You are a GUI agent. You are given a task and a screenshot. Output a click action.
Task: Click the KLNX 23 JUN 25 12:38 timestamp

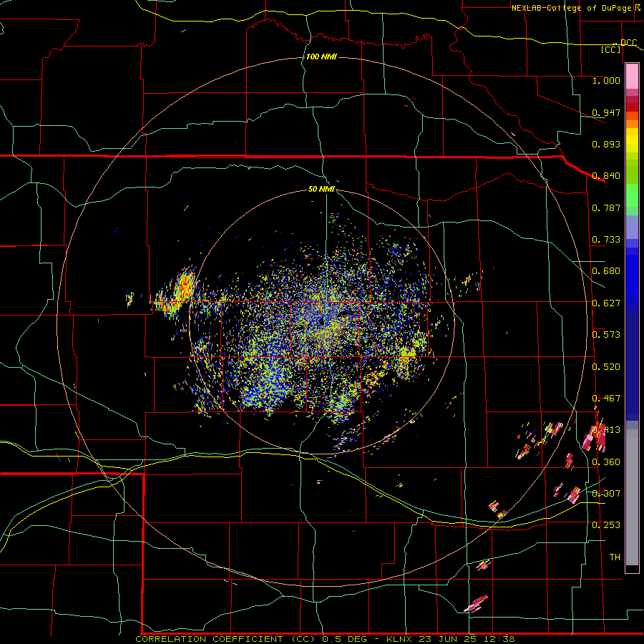(x=451, y=639)
